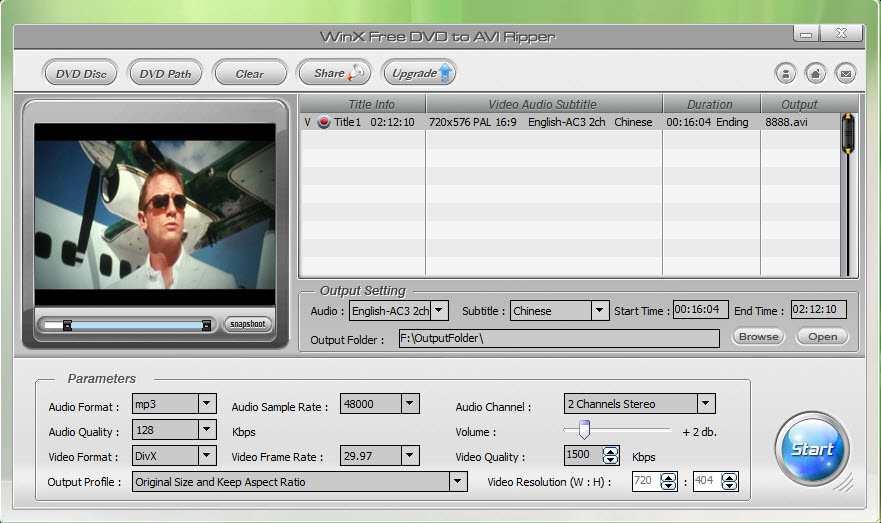This screenshot has height=523, width=881.
Task: Click Browse for output folder
Action: click(x=759, y=336)
